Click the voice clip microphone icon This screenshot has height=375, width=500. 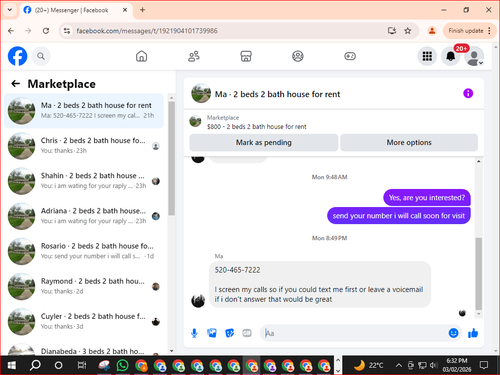(194, 333)
